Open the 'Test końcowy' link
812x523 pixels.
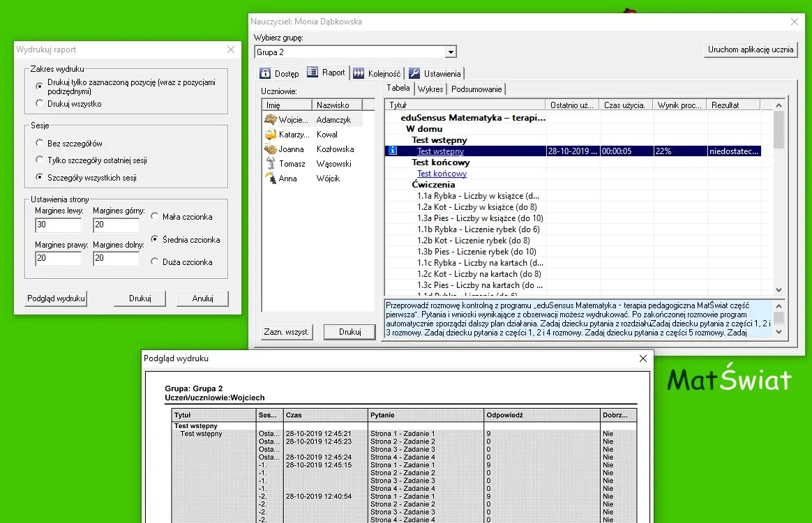click(442, 174)
